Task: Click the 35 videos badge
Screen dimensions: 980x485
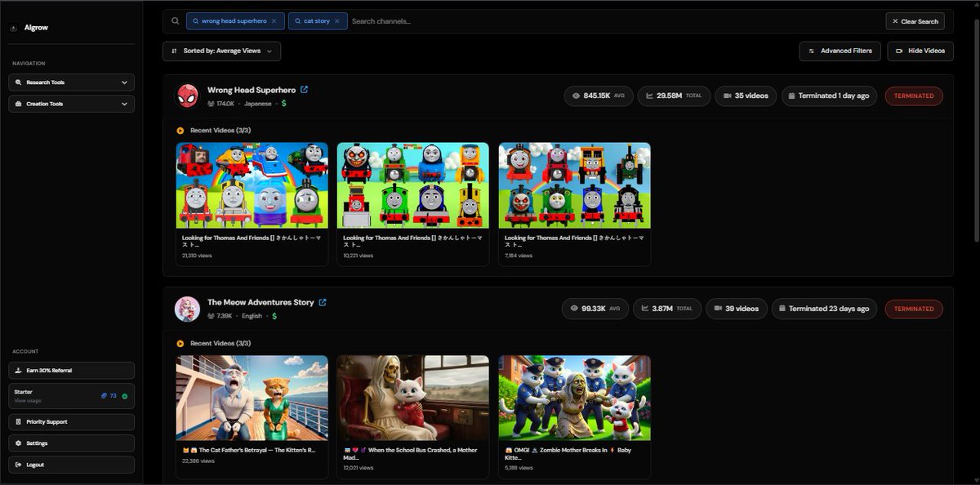Action: pos(746,96)
